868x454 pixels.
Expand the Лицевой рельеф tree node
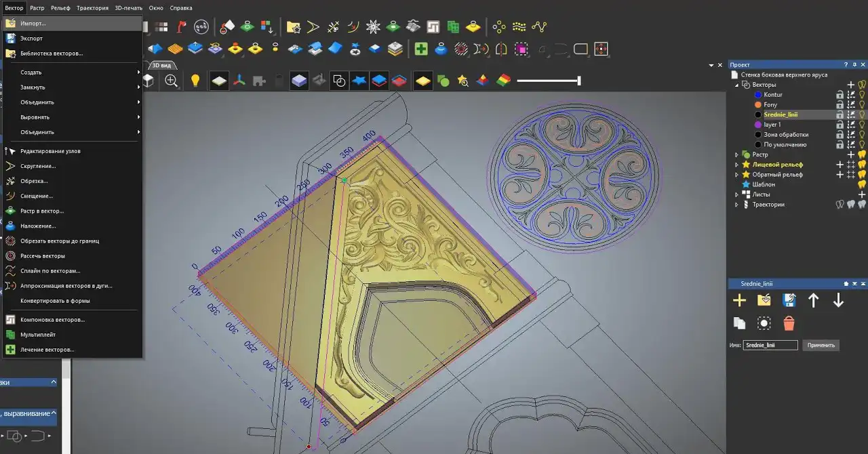(x=736, y=165)
